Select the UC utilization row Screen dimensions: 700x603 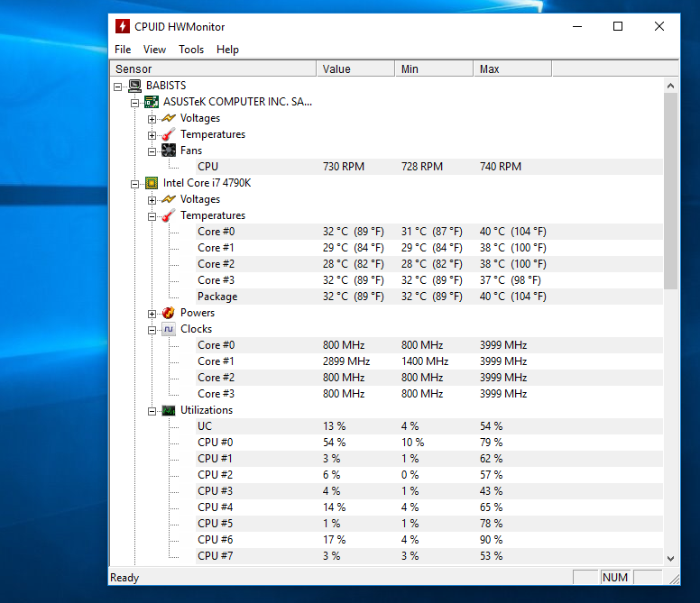(429, 426)
